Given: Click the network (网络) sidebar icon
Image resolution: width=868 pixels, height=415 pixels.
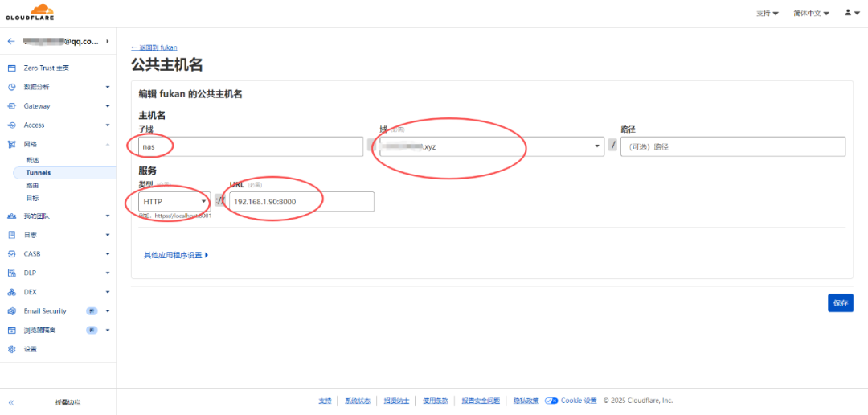Looking at the screenshot, I should tap(11, 144).
